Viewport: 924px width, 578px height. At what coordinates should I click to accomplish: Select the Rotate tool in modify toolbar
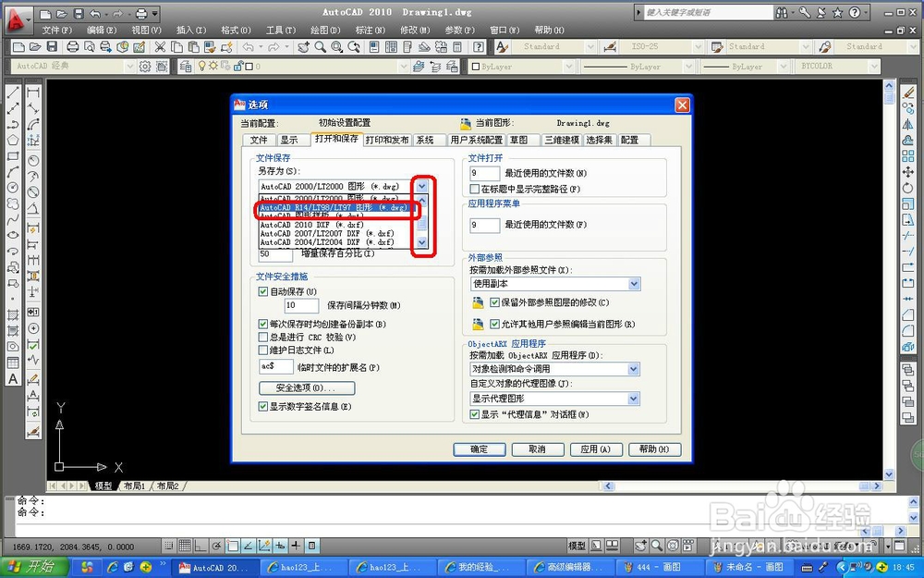coord(908,188)
